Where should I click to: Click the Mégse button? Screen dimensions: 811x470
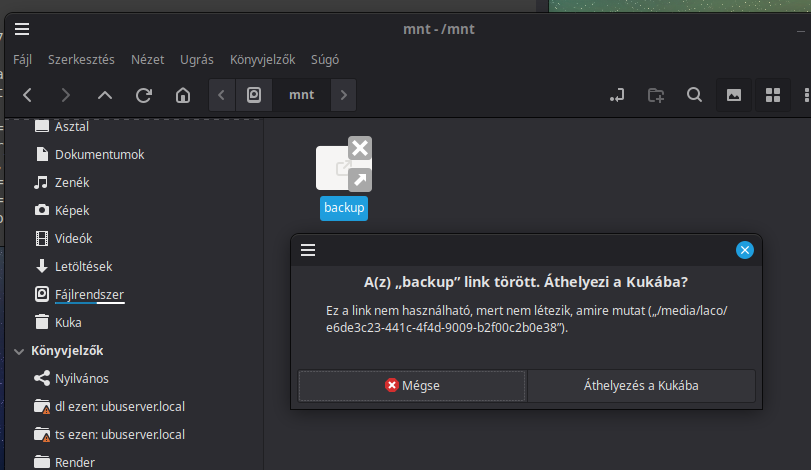coord(412,385)
